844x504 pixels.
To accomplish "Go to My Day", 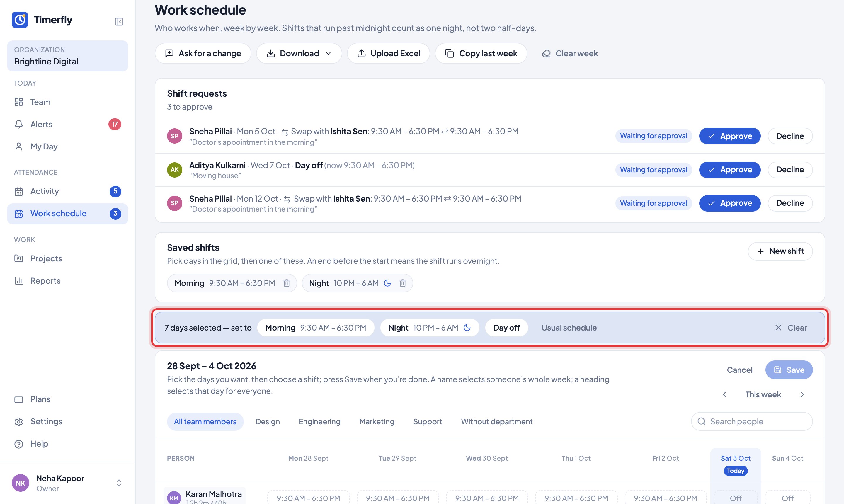I will pyautogui.click(x=68, y=147).
